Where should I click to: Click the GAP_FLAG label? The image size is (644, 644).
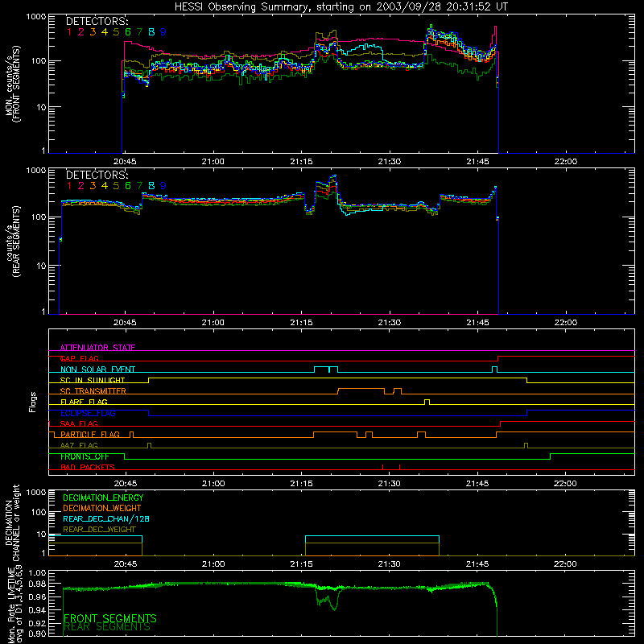click(x=79, y=358)
